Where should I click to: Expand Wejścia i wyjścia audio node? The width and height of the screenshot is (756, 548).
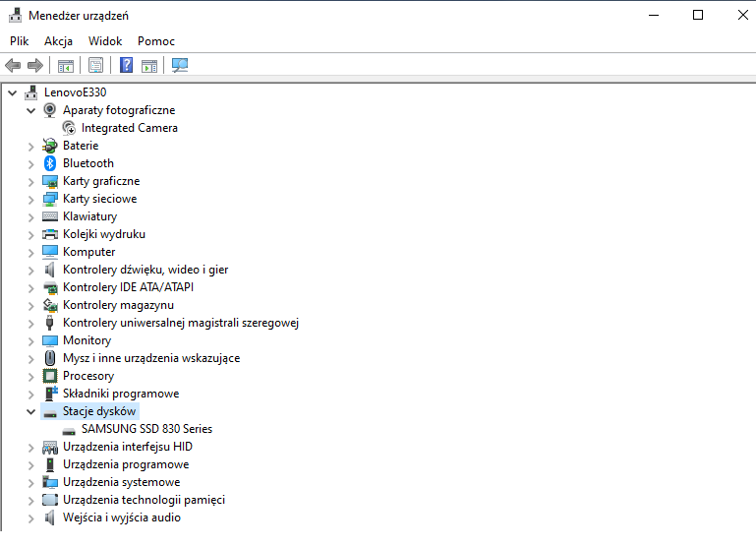30,518
